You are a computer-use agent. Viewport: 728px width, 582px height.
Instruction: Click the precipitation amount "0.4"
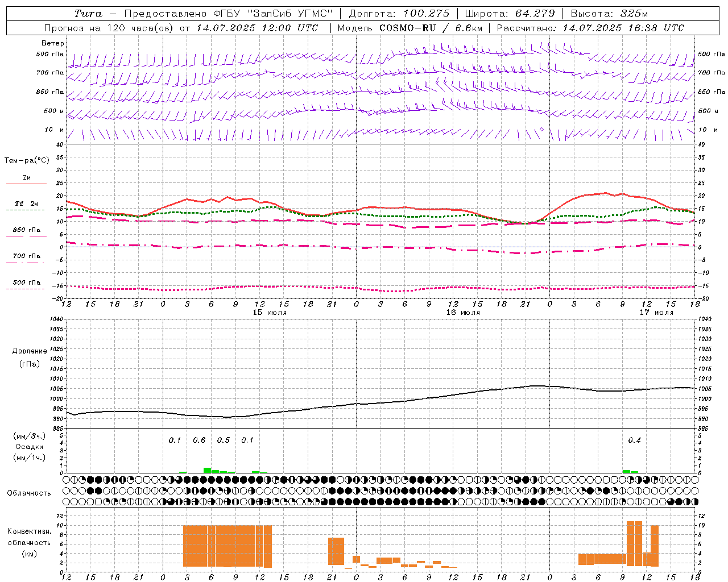(x=635, y=440)
